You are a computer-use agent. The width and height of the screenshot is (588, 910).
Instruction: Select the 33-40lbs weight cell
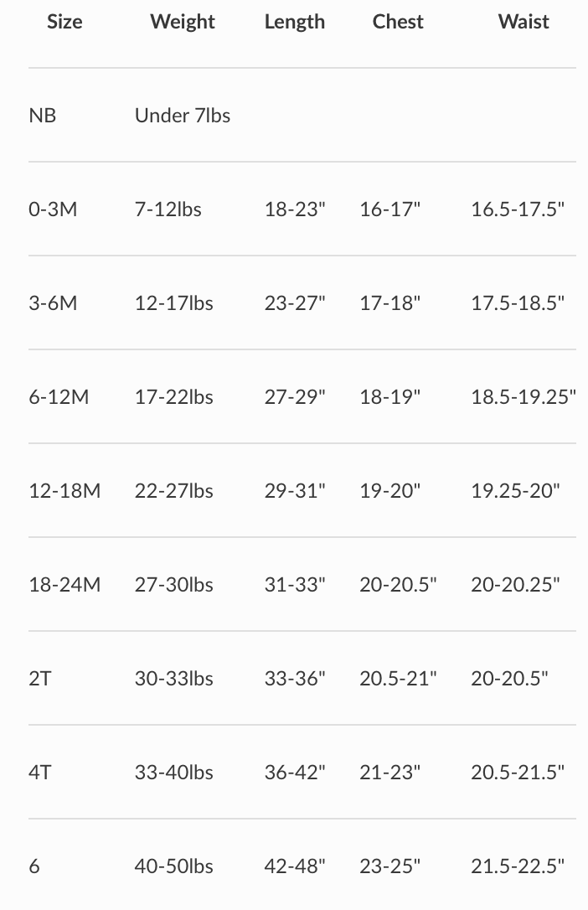(174, 773)
